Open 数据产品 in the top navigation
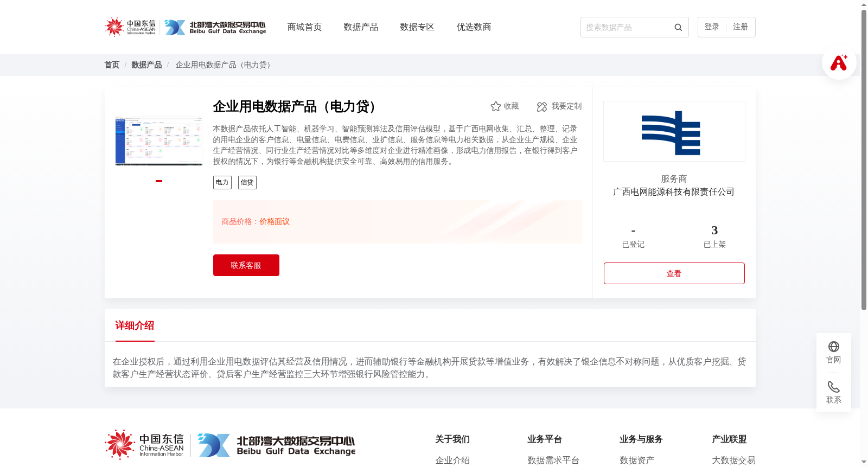The image size is (868, 467). [x=361, y=27]
